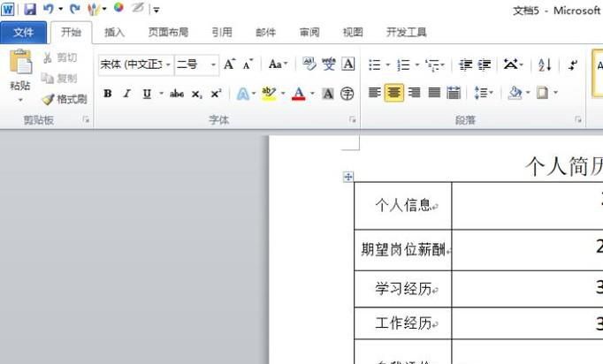The width and height of the screenshot is (603, 364).
Task: Show or hide paragraph marks
Action: pyautogui.click(x=573, y=64)
